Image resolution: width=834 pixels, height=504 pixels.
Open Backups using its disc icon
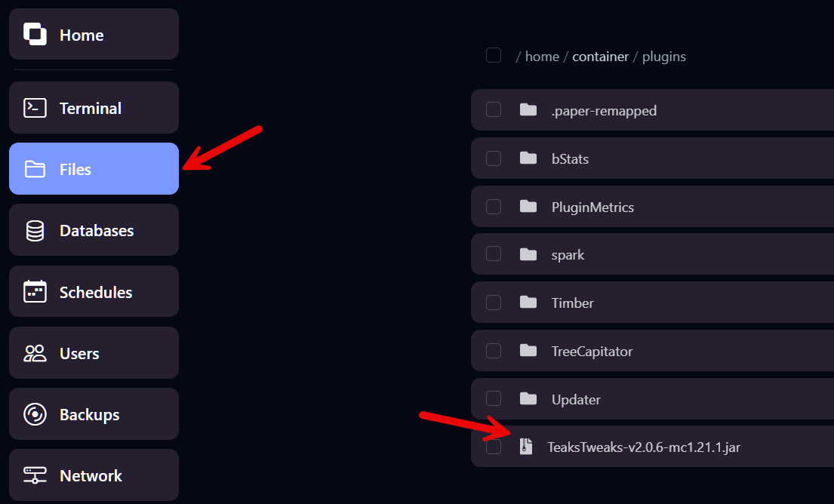(x=33, y=413)
